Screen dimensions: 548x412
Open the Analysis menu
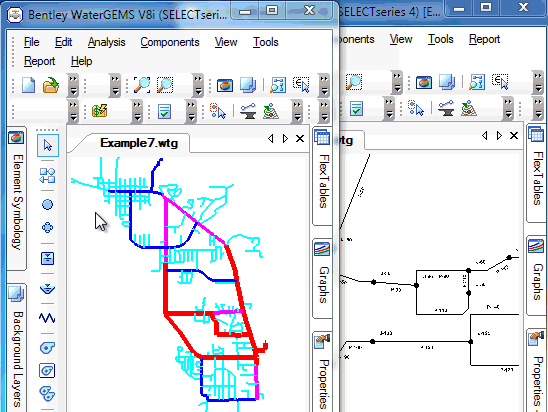107,42
